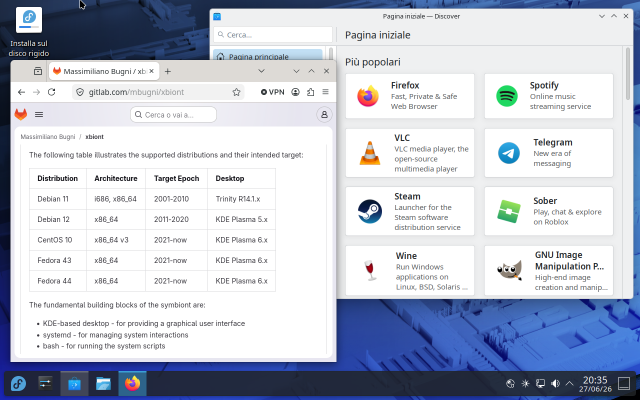Open a new tab with the plus button

(x=167, y=71)
